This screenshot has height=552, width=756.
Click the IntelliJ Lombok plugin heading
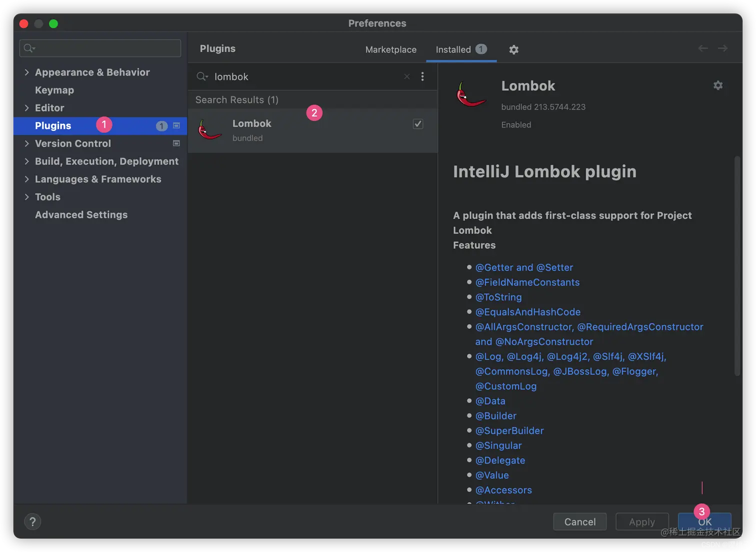click(544, 172)
